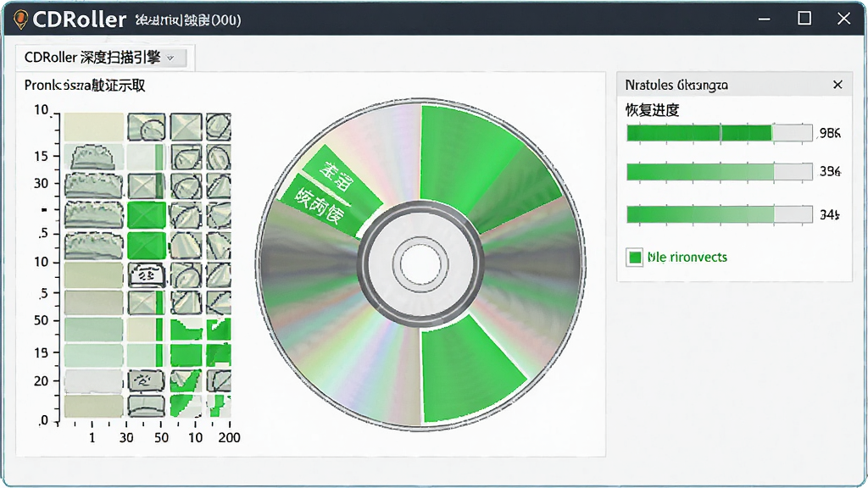The width and height of the screenshot is (868, 488).
Task: Click the 15 label on vertical axis
Action: [x=41, y=156]
